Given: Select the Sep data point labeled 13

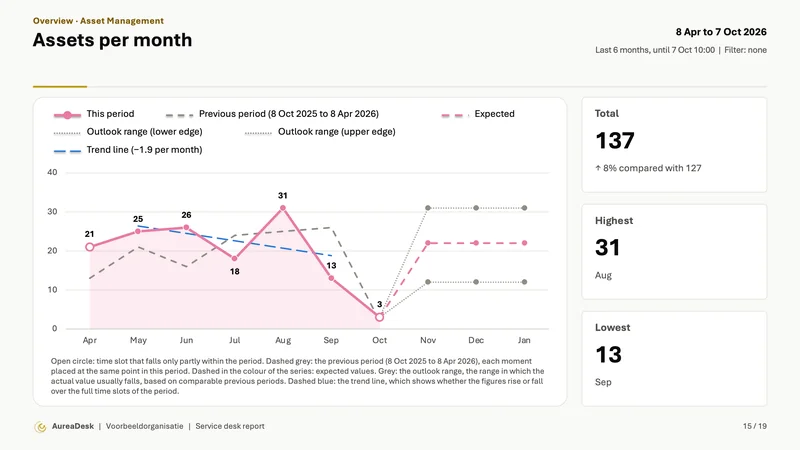Looking at the screenshot, I should point(331,278).
